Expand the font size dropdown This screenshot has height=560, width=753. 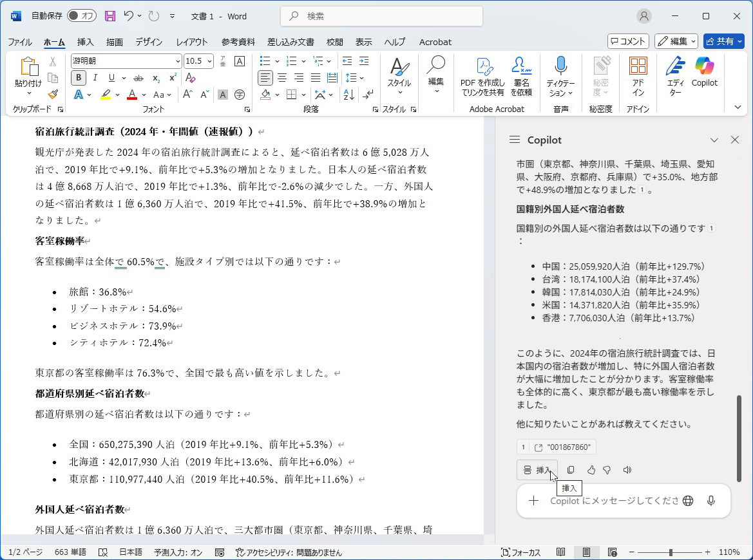click(209, 61)
